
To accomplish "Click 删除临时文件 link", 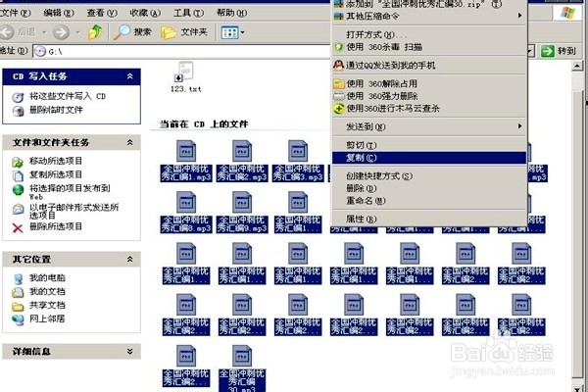I will (x=56, y=110).
